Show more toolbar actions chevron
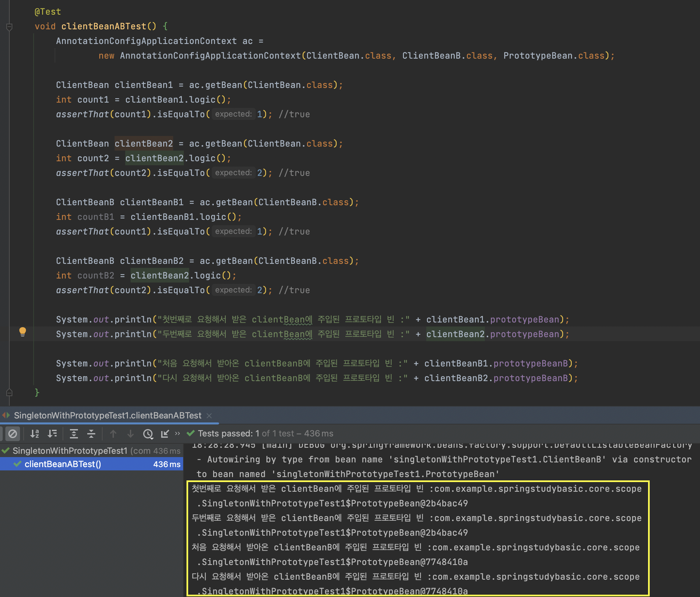Viewport: 700px width, 597px height. click(177, 433)
